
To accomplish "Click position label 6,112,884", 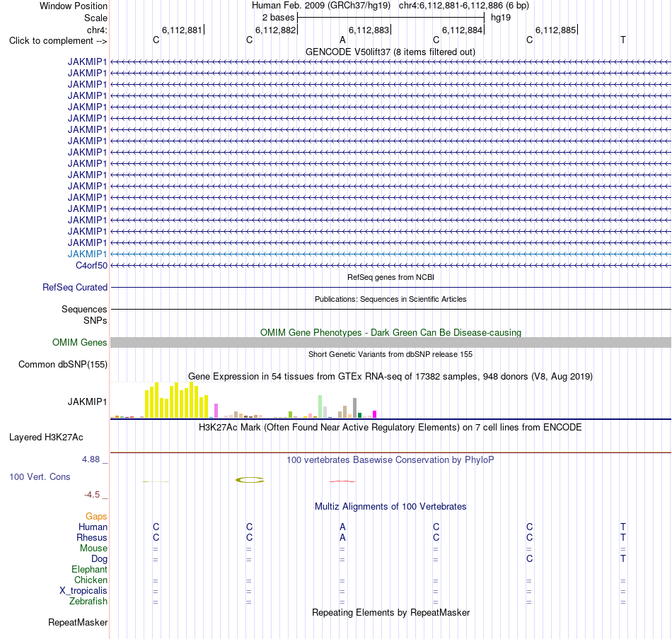I will pos(462,30).
